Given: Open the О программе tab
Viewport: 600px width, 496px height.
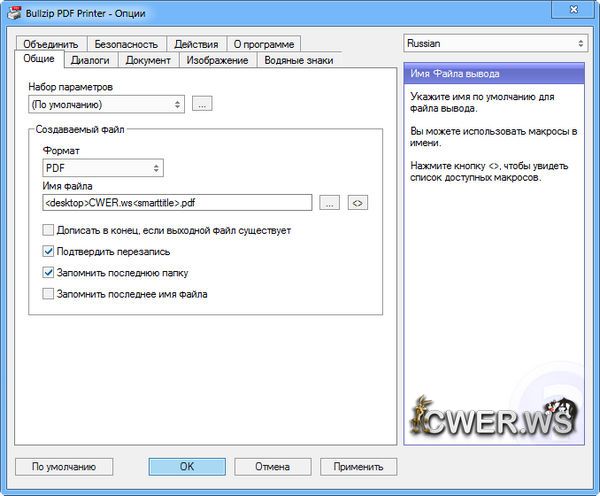Looking at the screenshot, I should [x=264, y=44].
